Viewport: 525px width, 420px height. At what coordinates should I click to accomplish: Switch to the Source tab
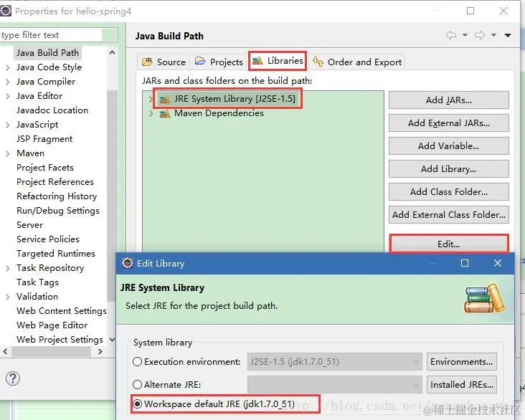point(164,62)
